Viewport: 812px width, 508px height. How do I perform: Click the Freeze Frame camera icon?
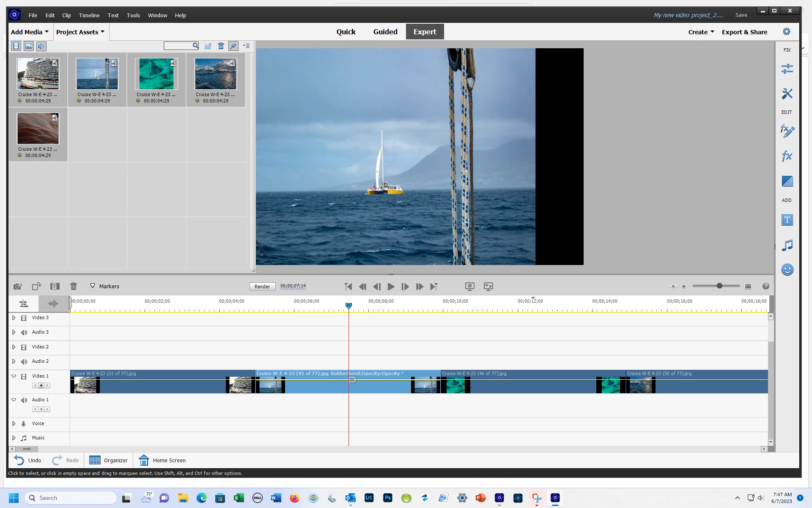(x=18, y=287)
